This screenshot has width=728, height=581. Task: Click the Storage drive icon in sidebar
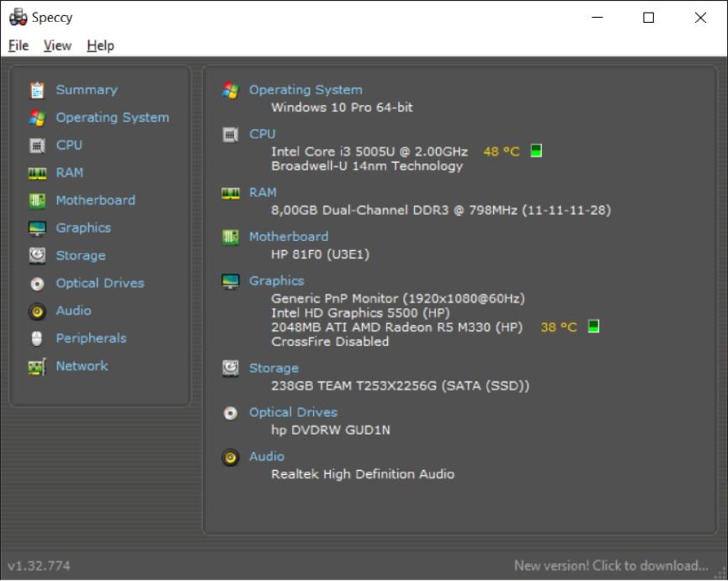click(x=37, y=255)
